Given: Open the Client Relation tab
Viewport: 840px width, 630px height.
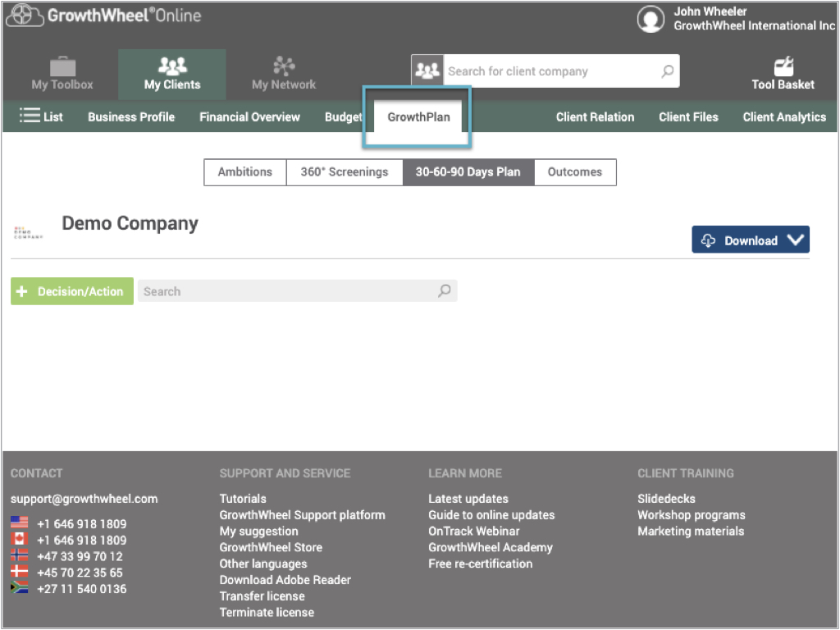Looking at the screenshot, I should [x=595, y=116].
